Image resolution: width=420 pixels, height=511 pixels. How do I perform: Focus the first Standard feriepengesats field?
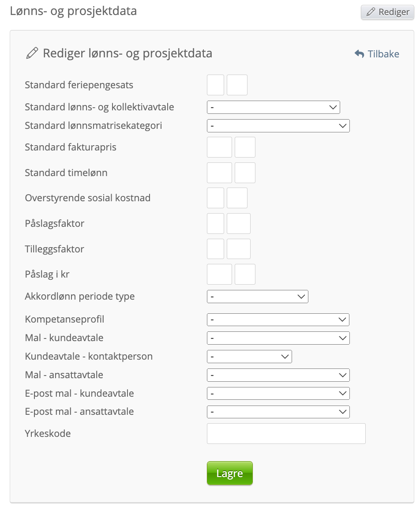pyautogui.click(x=216, y=85)
